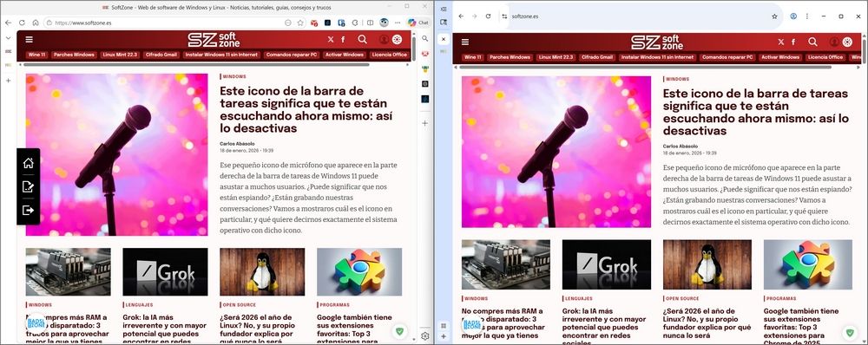The height and width of the screenshot is (345, 868).
Task: Open SoftZone's Facebook link in Edge
Action: tap(343, 40)
